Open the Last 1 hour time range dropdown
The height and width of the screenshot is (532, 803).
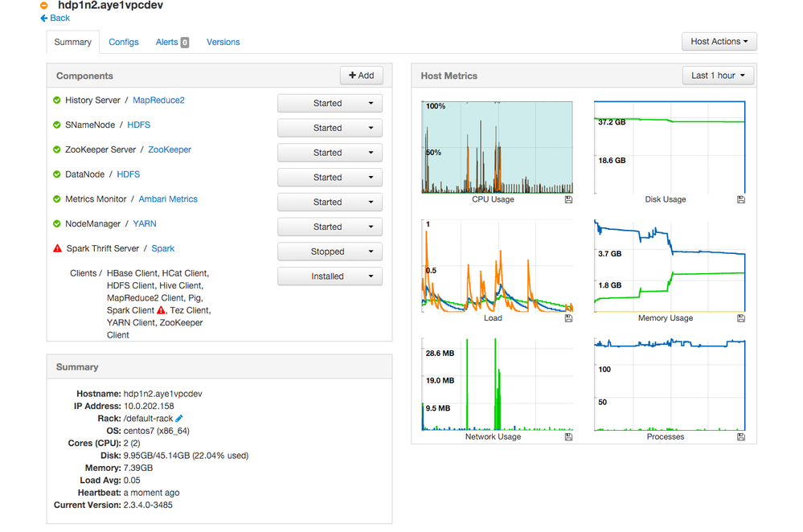(718, 76)
